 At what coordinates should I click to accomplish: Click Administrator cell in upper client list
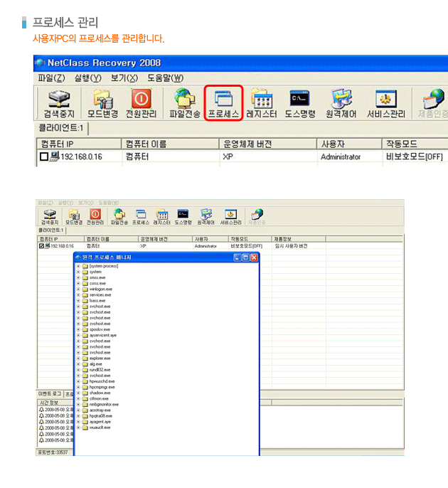click(x=341, y=157)
